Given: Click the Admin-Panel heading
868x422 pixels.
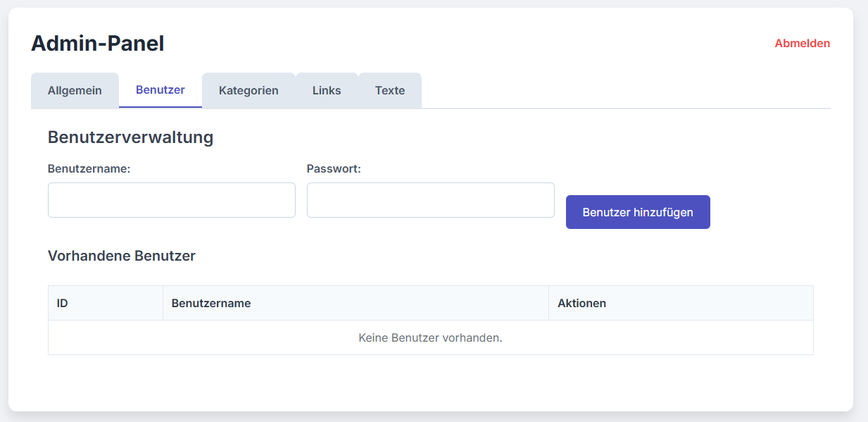Looking at the screenshot, I should pyautogui.click(x=96, y=43).
